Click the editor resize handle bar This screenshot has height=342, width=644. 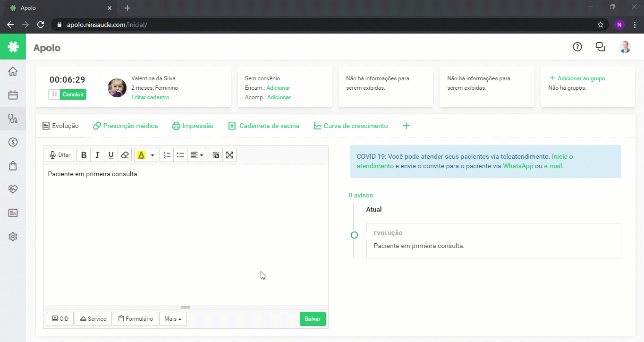(x=186, y=307)
